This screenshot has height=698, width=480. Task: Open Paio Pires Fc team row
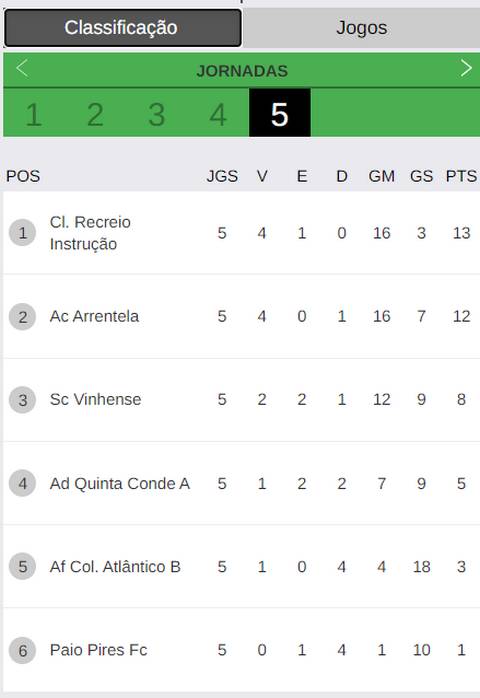click(x=241, y=650)
